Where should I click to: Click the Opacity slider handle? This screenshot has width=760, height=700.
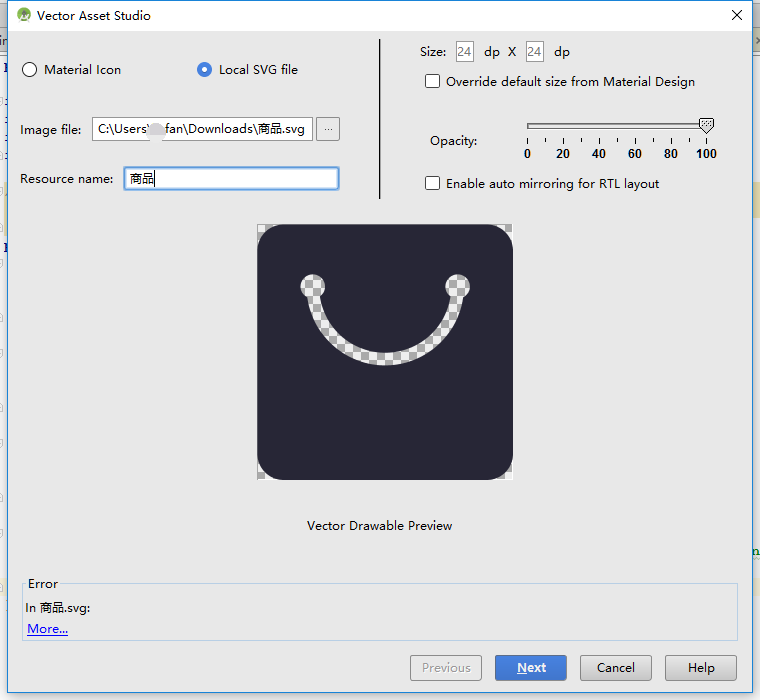click(707, 126)
